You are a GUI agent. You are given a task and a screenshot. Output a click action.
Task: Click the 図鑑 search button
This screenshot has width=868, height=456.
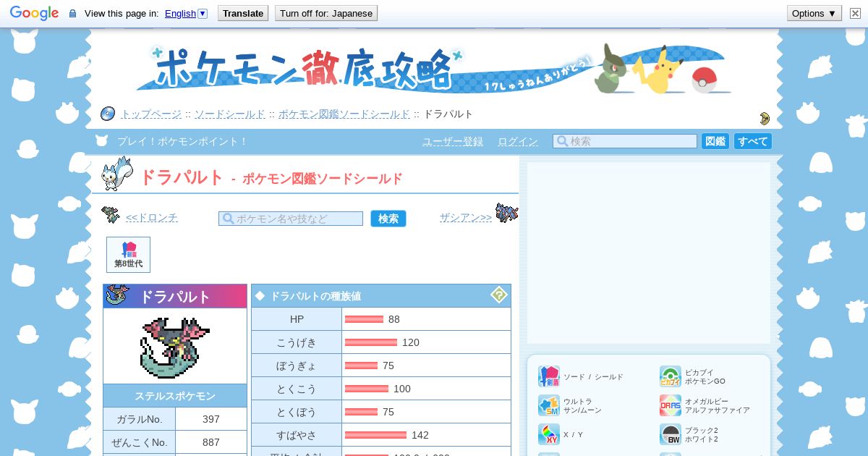[x=715, y=141]
